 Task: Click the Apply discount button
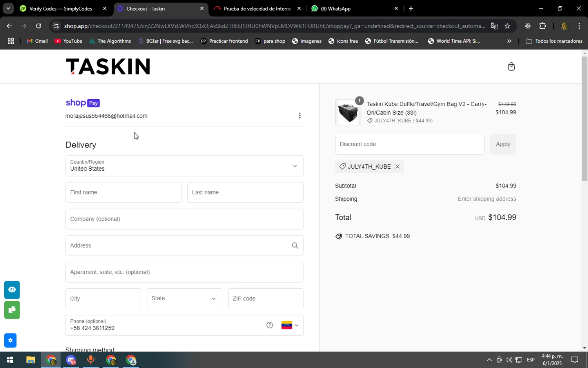tap(503, 144)
